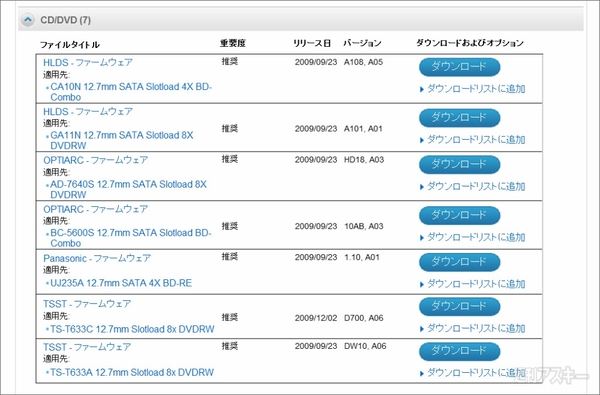Download Panasonic firmware version 1.10, A01
Screen dimensions: 600x395
point(460,262)
